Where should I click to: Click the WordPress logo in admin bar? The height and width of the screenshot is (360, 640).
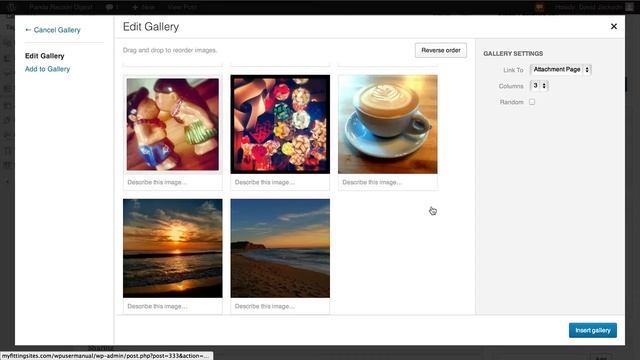[11, 7]
